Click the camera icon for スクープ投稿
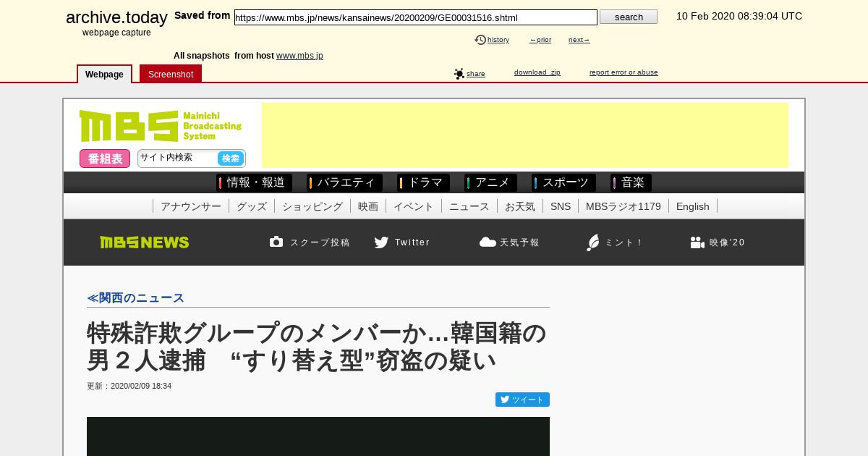The image size is (868, 456). [276, 242]
